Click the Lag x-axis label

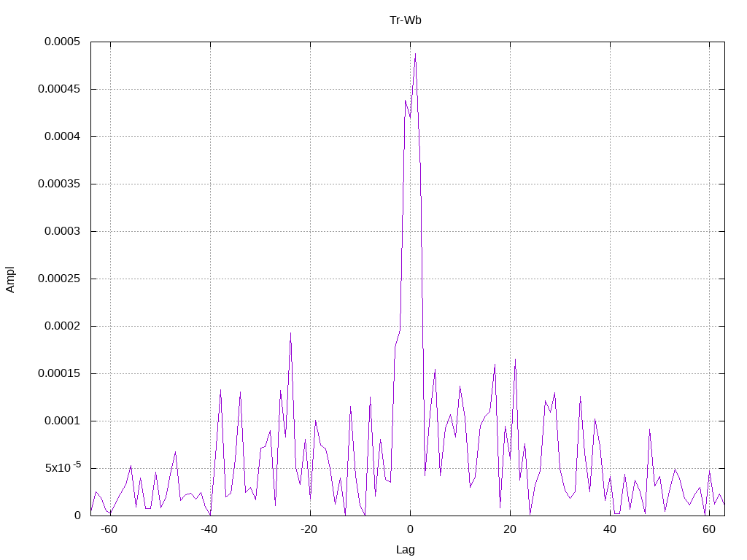(x=406, y=550)
